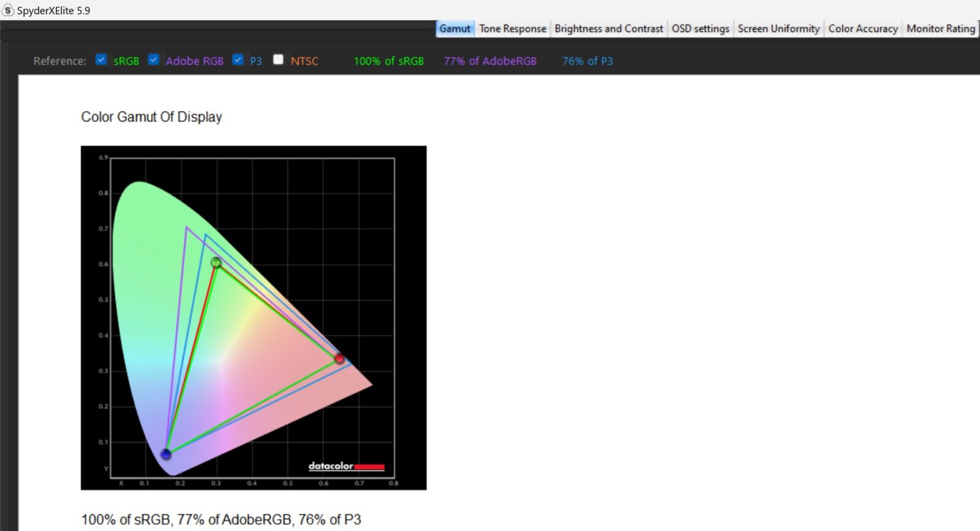
Task: Click the datacolor logo in the chart
Action: tap(346, 466)
